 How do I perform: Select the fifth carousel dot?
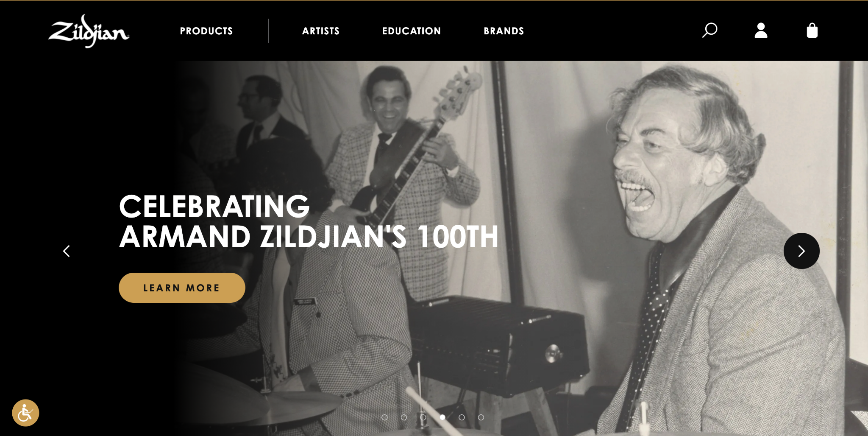point(462,417)
